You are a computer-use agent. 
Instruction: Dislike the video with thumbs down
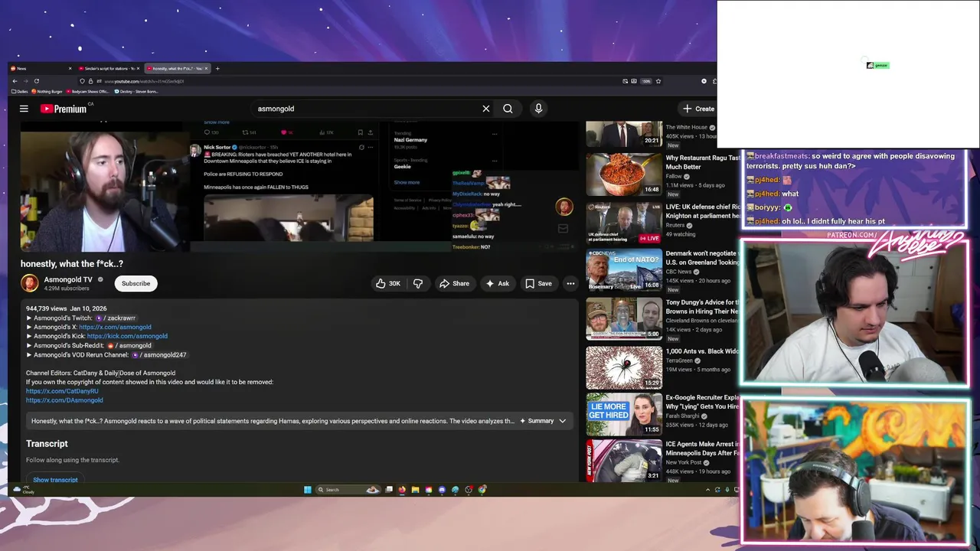[x=418, y=283]
